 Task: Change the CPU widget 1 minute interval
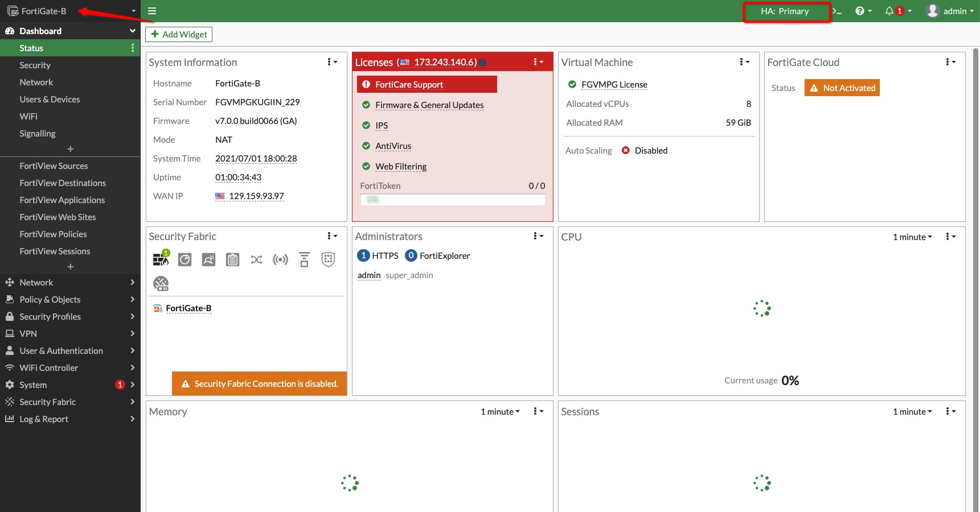(x=912, y=237)
